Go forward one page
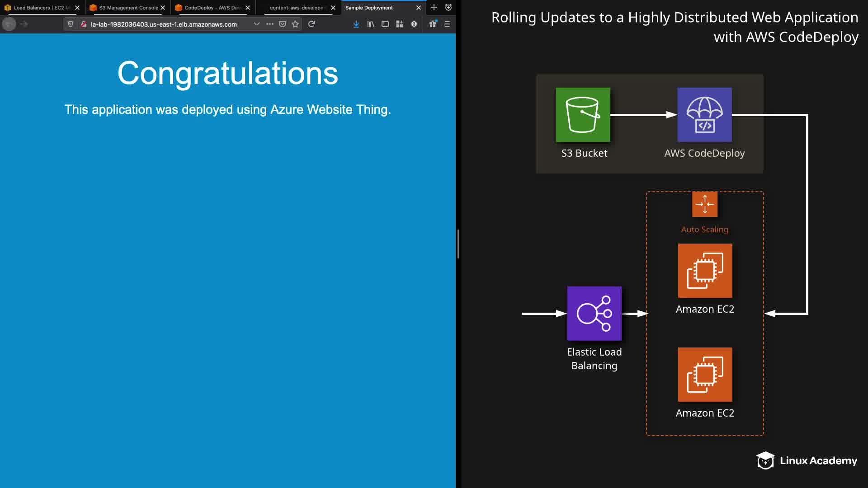This screenshot has width=868, height=488. point(24,24)
